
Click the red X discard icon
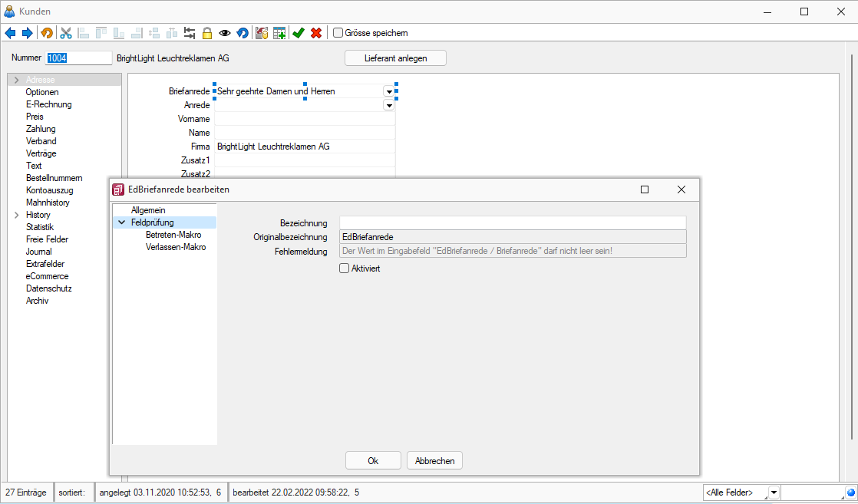[315, 33]
